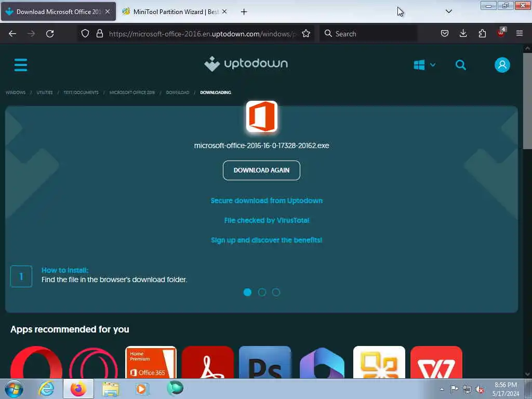
Task: Open the uBlock Origin extension icon
Action: click(x=501, y=33)
